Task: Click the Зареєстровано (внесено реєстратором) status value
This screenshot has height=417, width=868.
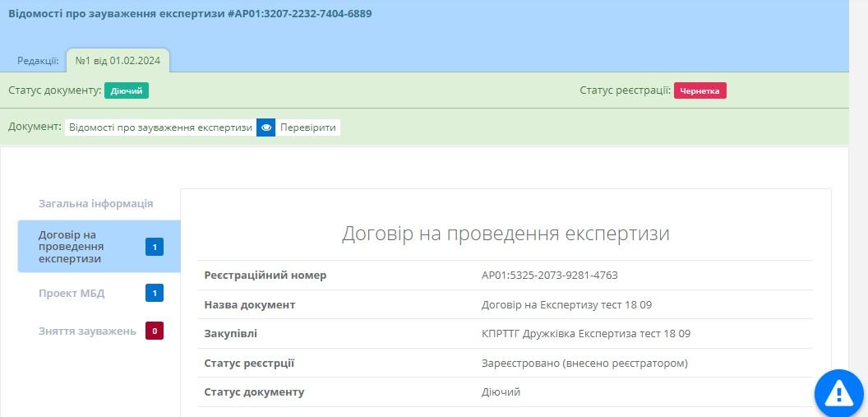Action: [584, 363]
